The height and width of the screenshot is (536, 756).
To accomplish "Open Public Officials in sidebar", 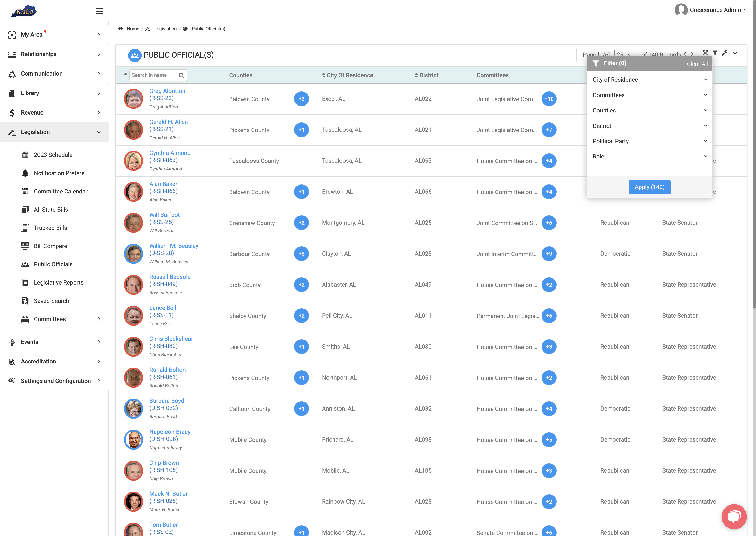I will [53, 264].
